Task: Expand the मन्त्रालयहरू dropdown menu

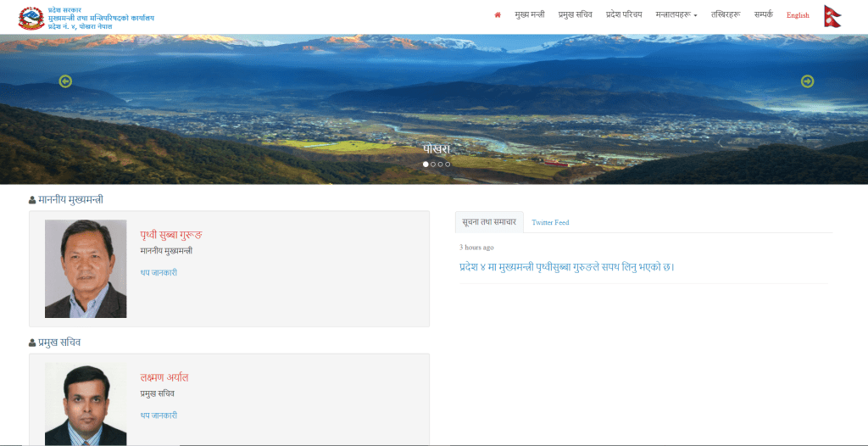Action: 676,15
